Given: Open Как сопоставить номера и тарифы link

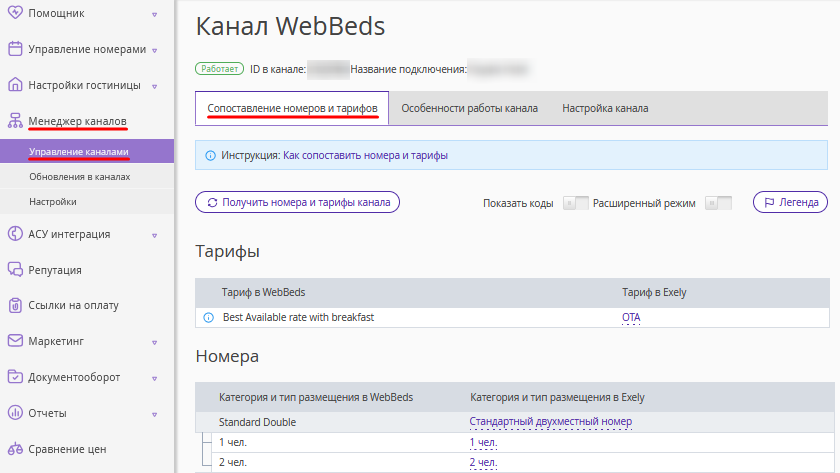Looking at the screenshot, I should point(365,155).
